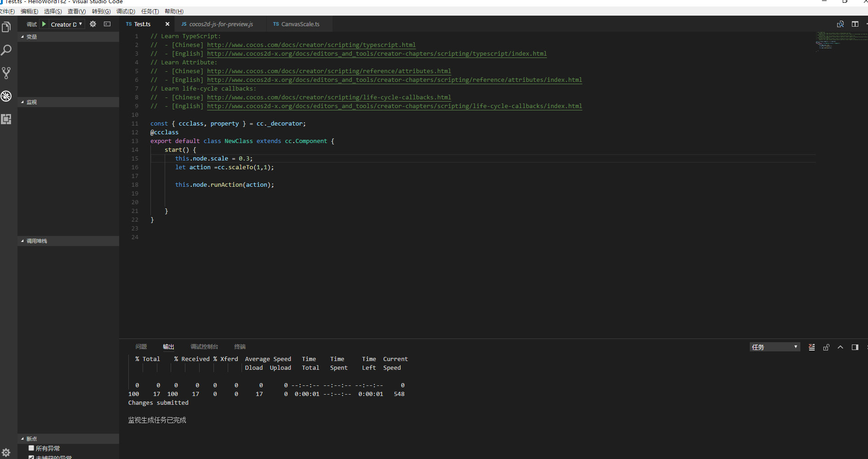Switch to the 输出 panel tab
The height and width of the screenshot is (459, 868).
point(168,347)
